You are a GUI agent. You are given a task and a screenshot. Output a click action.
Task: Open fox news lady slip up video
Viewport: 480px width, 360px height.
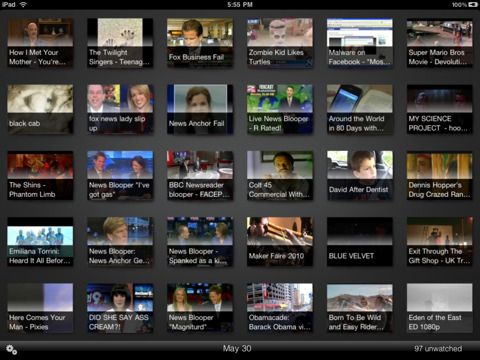coord(120,109)
